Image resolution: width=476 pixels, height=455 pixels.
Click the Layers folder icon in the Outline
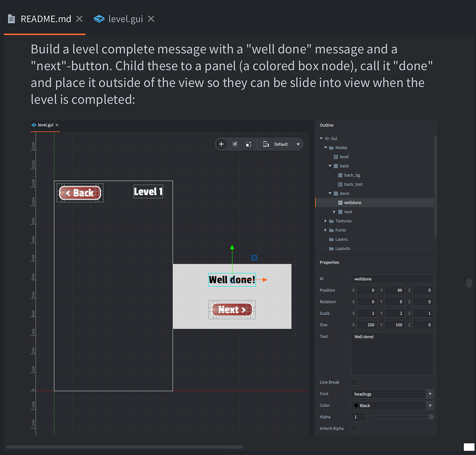[331, 239]
